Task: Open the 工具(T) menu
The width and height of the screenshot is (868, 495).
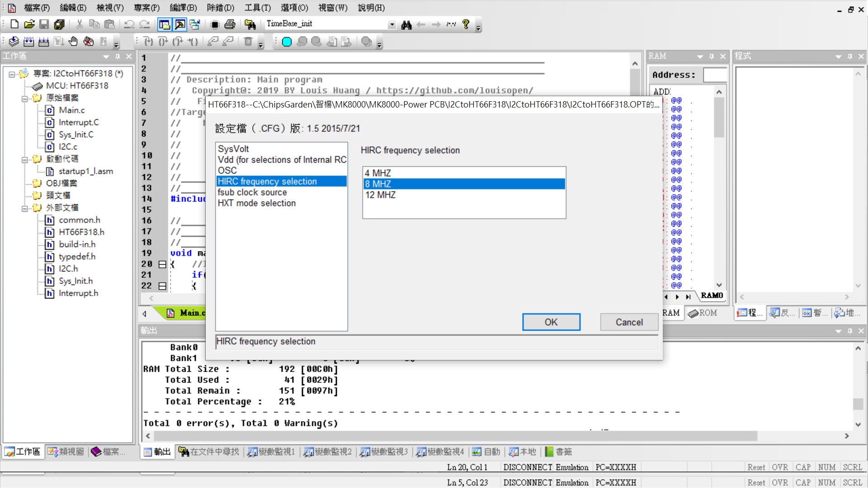Action: pos(257,8)
